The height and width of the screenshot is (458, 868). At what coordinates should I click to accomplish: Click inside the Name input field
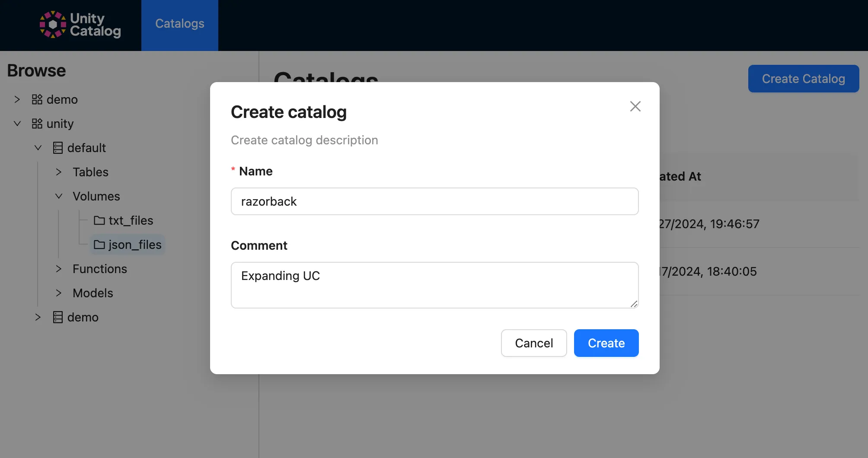[434, 201]
